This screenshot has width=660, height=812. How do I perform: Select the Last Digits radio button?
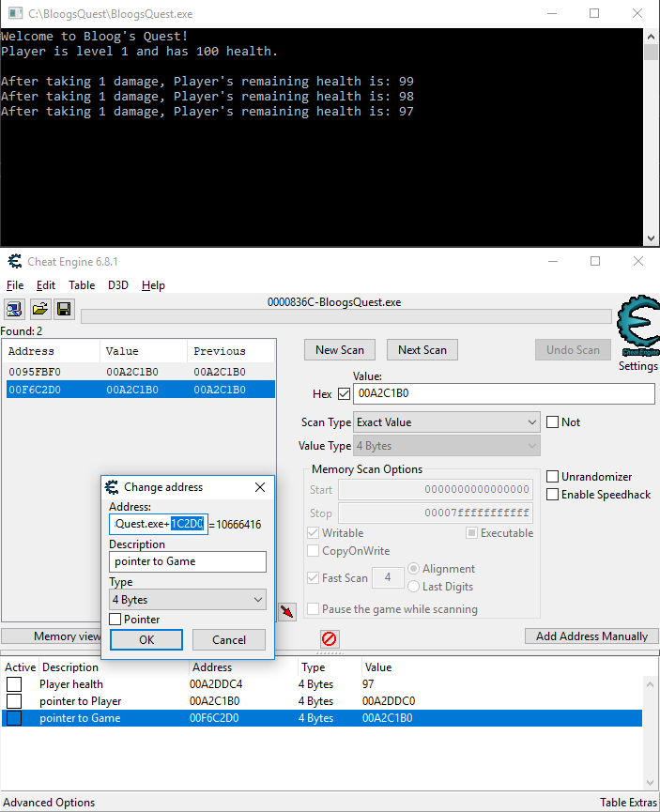(x=413, y=586)
